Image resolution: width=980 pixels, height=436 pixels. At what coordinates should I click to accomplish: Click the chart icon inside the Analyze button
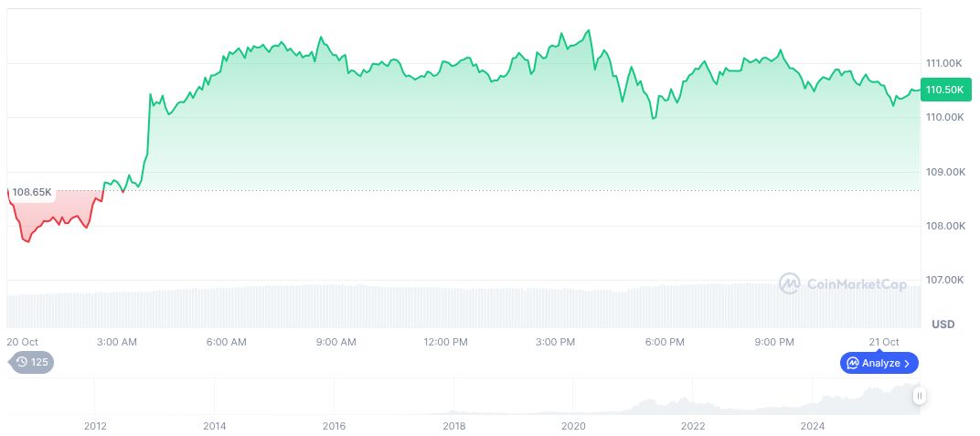point(852,363)
